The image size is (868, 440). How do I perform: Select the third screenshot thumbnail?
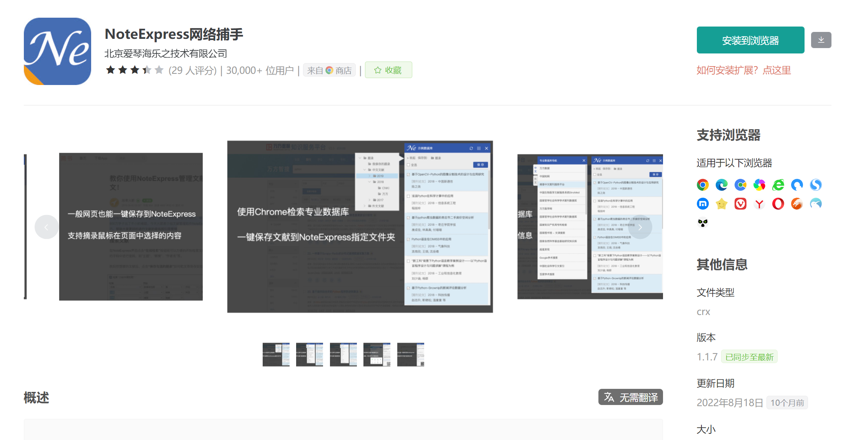343,355
